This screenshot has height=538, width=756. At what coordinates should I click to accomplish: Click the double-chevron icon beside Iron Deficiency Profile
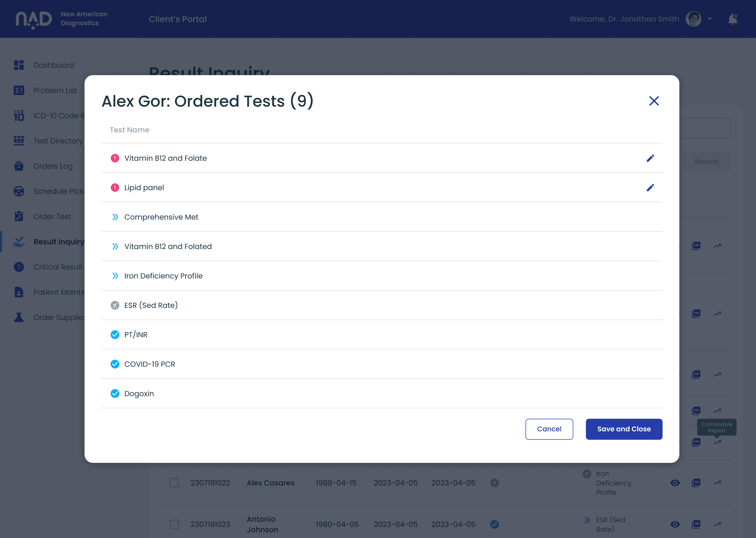click(x=115, y=276)
